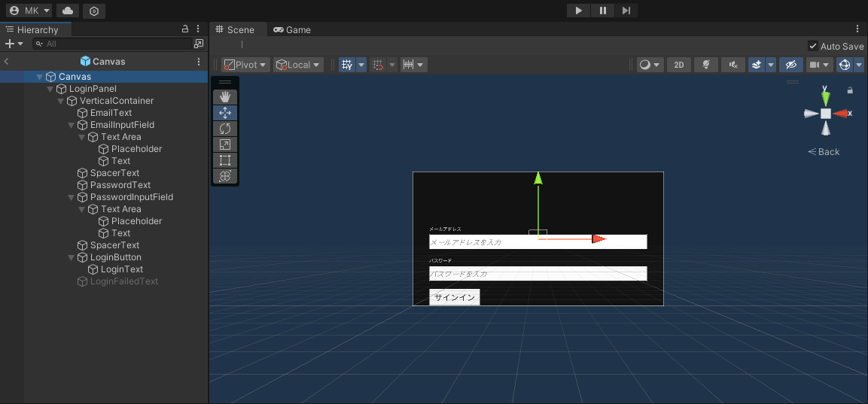The width and height of the screenshot is (868, 404).
Task: Switch to the Game tab
Action: [292, 30]
